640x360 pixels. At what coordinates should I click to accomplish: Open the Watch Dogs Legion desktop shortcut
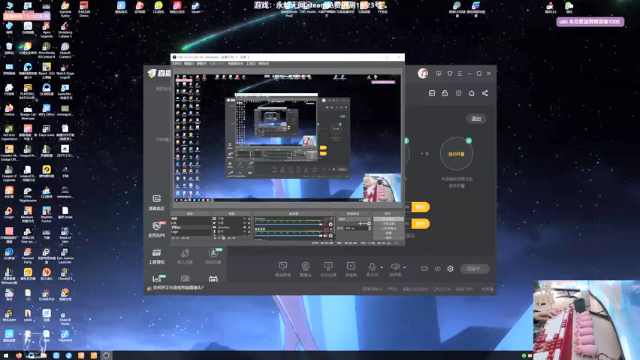click(65, 71)
